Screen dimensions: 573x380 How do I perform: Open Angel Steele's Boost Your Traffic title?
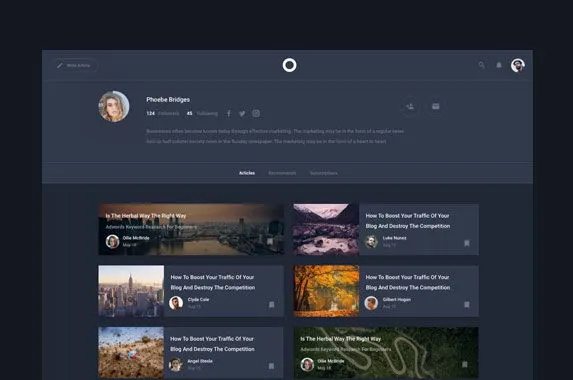pos(212,344)
